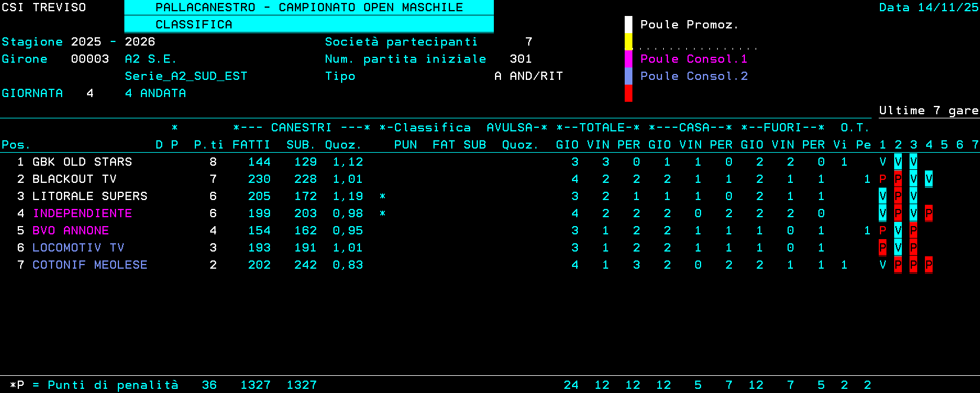Click the Serie_A2_SUD_EST label

pyautogui.click(x=186, y=76)
